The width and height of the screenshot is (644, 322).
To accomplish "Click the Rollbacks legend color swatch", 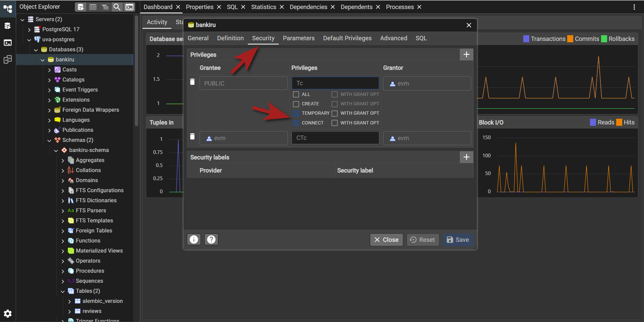I will (604, 39).
